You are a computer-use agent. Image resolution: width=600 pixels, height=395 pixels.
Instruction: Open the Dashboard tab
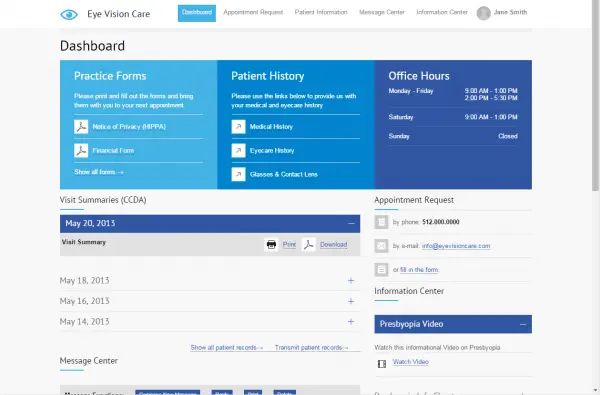tap(197, 13)
